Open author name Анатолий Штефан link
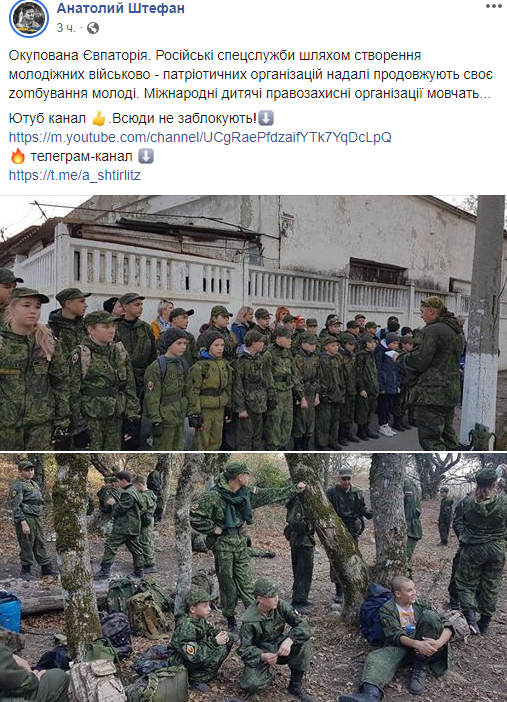The height and width of the screenshot is (702, 507). point(120,8)
